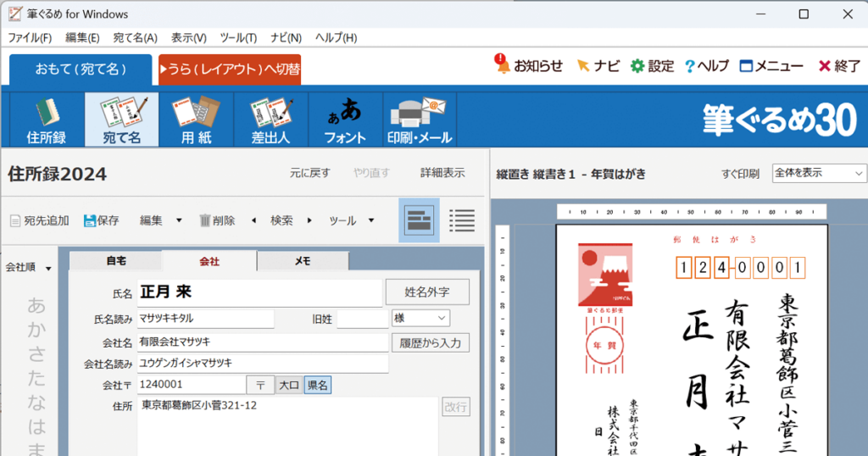Click the 姓名外字 button

pyautogui.click(x=427, y=292)
